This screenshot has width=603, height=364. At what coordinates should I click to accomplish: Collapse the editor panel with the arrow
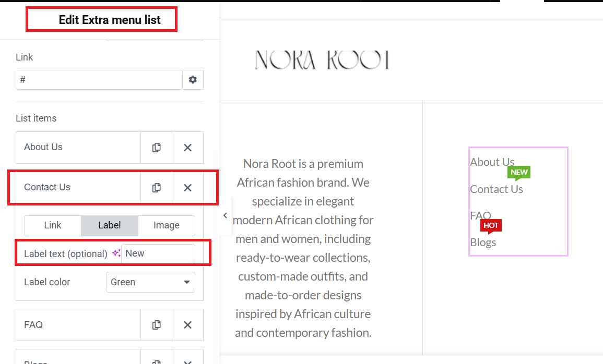(x=226, y=215)
